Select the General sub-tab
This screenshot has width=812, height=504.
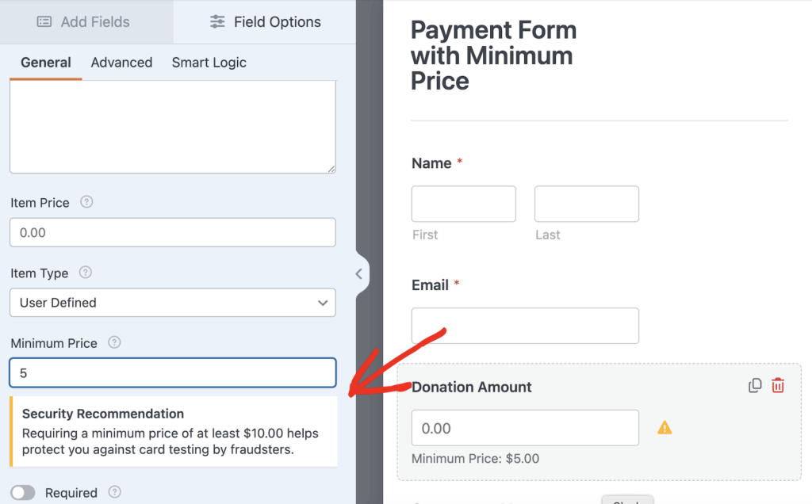[46, 63]
